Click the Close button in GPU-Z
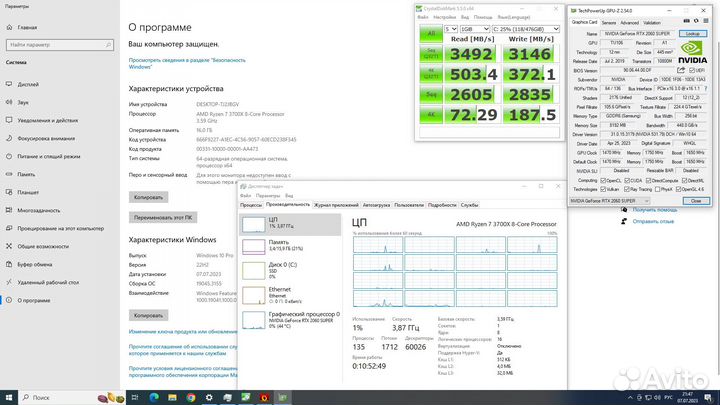The height and width of the screenshot is (405, 720). (x=696, y=201)
